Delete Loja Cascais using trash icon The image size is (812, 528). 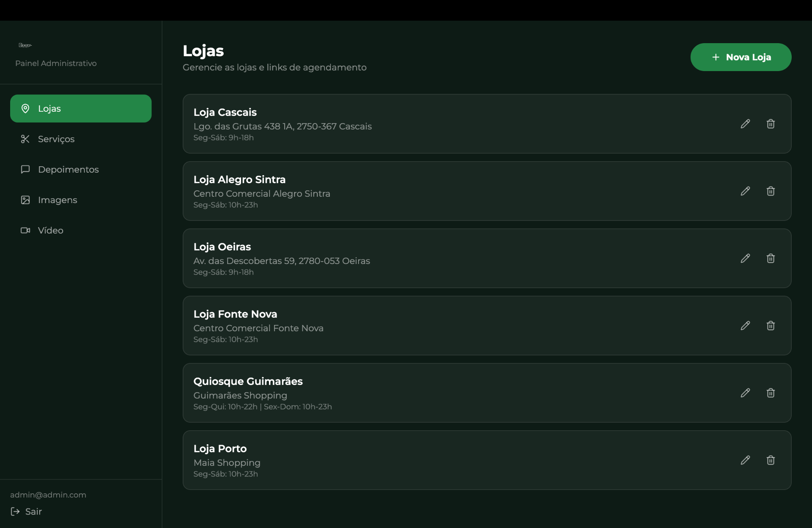[x=771, y=124]
